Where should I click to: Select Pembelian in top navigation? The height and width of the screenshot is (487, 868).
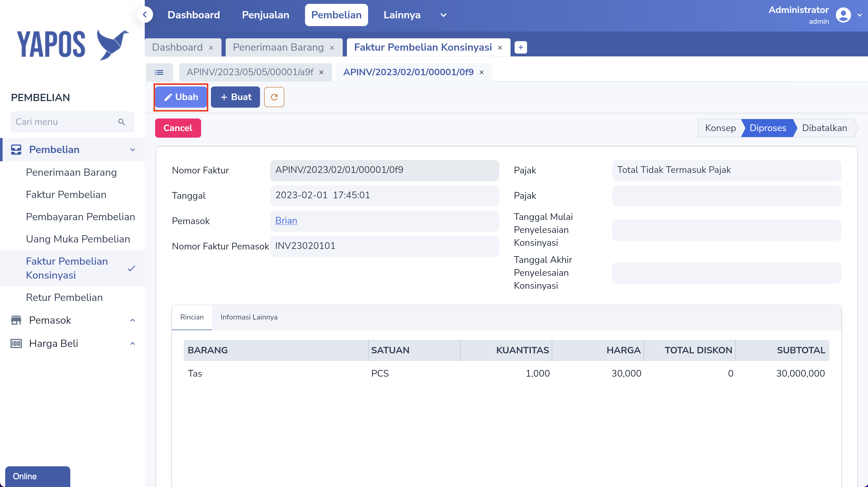(x=336, y=15)
